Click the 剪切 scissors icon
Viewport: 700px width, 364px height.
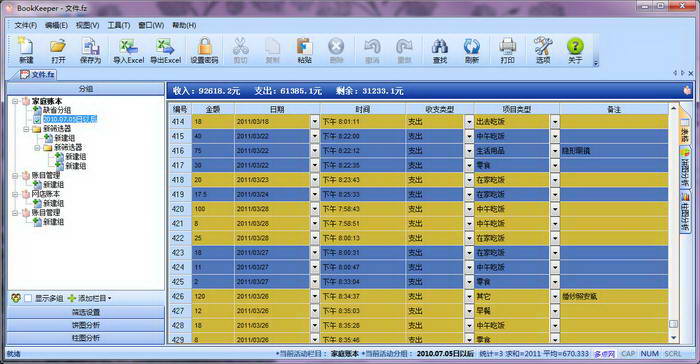240,46
